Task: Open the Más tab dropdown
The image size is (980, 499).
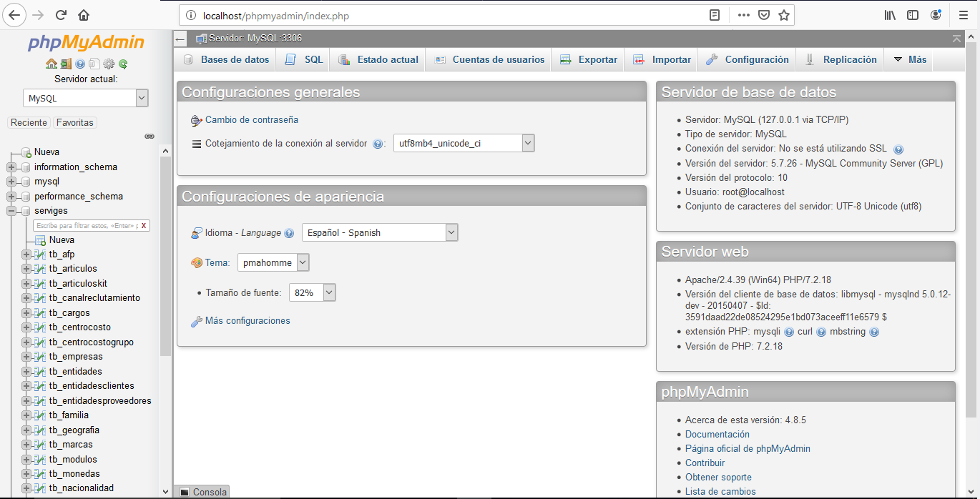Action: pyautogui.click(x=908, y=60)
